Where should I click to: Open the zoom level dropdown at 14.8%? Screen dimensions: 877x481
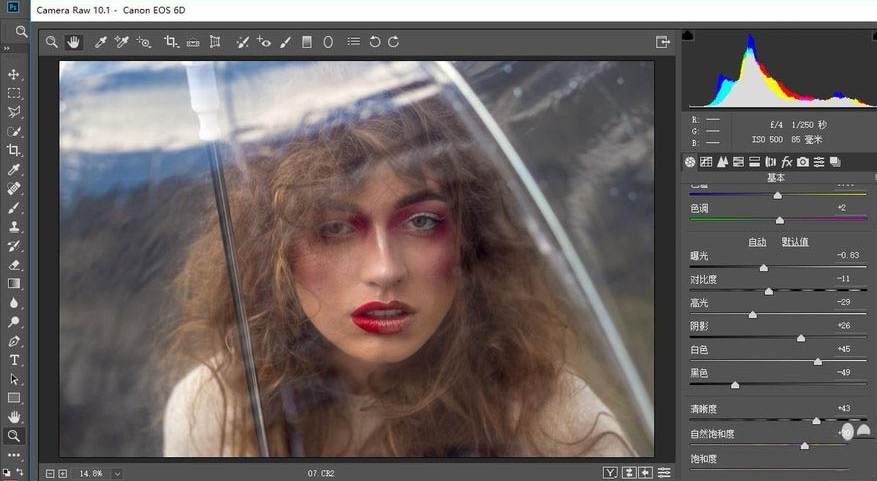[x=117, y=472]
